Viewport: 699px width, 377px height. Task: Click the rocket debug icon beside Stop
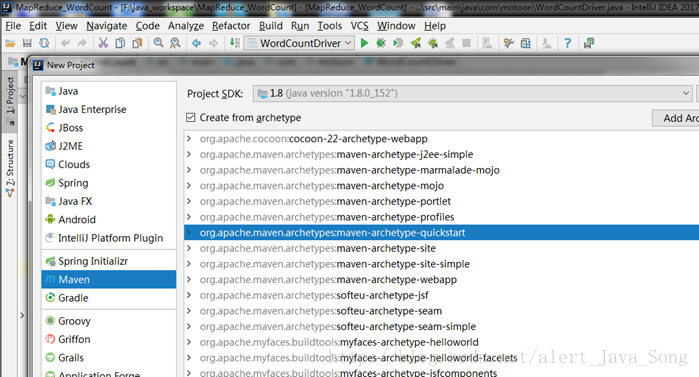pos(432,43)
